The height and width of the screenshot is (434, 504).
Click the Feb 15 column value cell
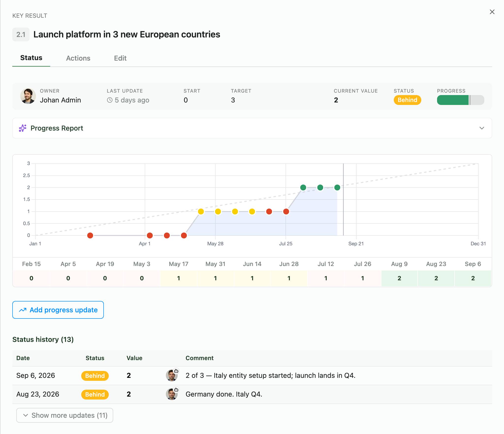[x=31, y=278]
